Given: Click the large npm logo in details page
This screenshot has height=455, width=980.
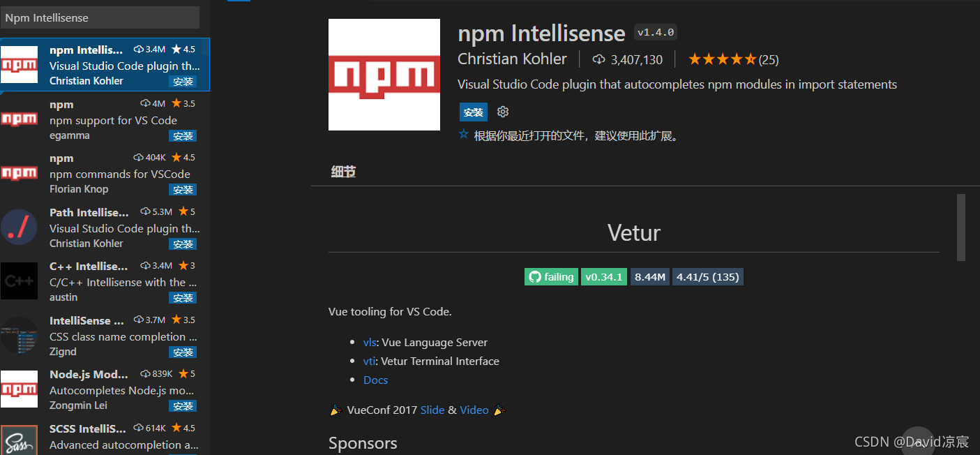Looking at the screenshot, I should pos(384,75).
